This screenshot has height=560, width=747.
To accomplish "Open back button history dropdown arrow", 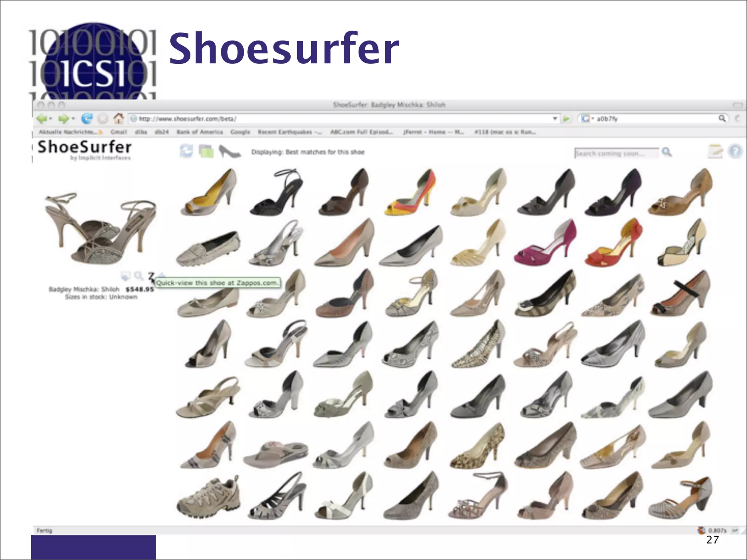I will 50,119.
